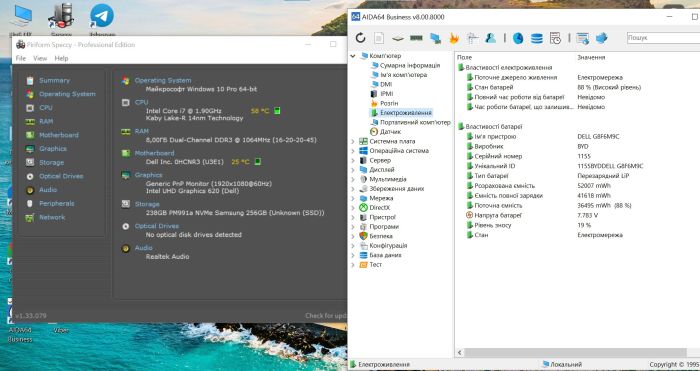Click AIDA64 scheduled report clock icon
Viewport: 700px width, 371px height.
[555, 38]
